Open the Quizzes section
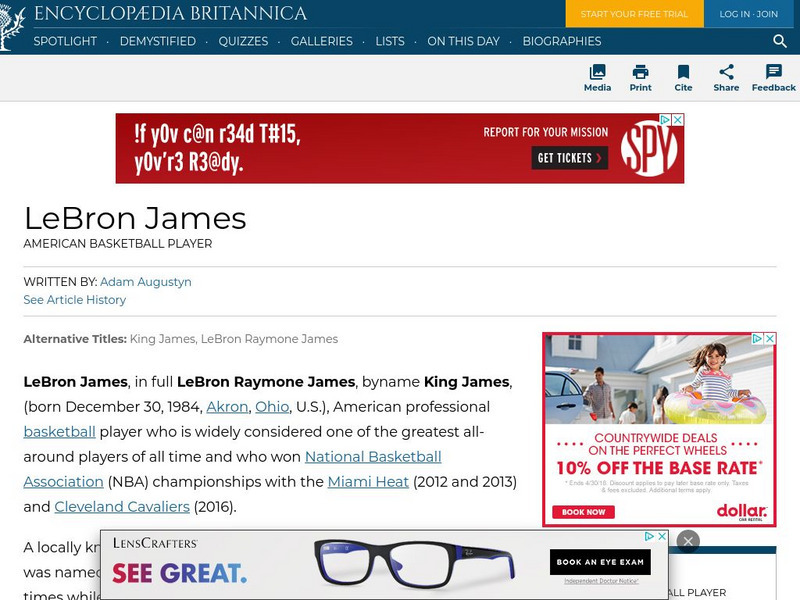Image resolution: width=800 pixels, height=600 pixels. pyautogui.click(x=246, y=42)
